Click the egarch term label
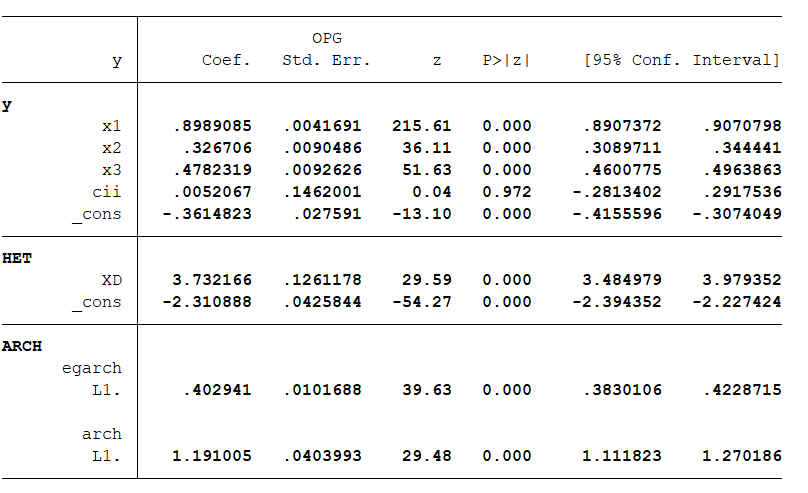The image size is (808, 493). (91, 368)
